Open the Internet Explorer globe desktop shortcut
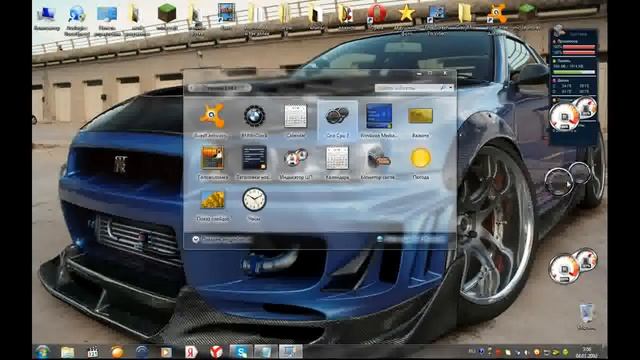The image size is (640, 360). (x=76, y=19)
